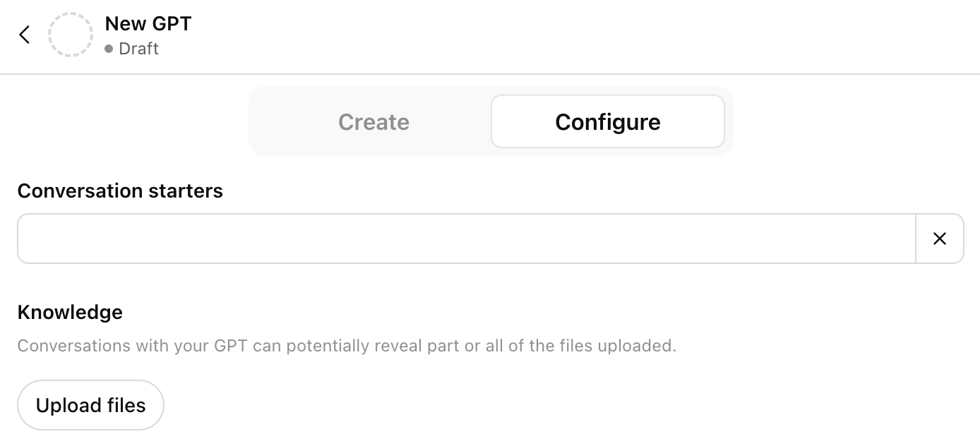The width and height of the screenshot is (980, 446).
Task: Click the Knowledge section heading
Action: coord(70,313)
